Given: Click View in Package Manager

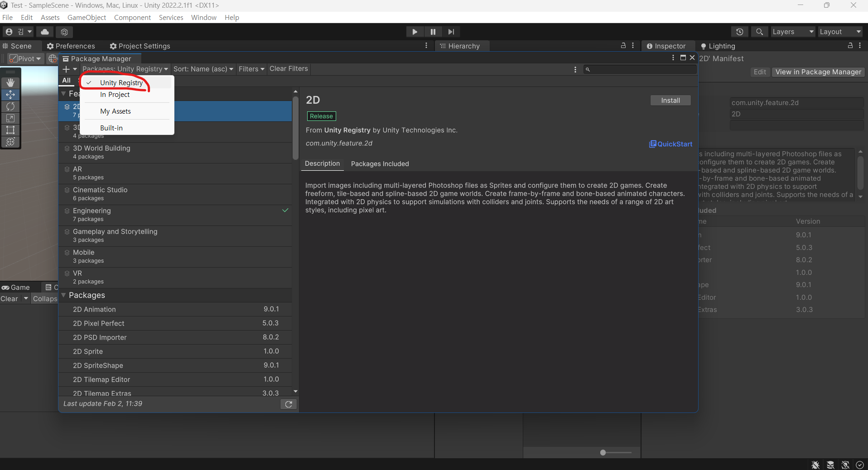Looking at the screenshot, I should point(818,72).
